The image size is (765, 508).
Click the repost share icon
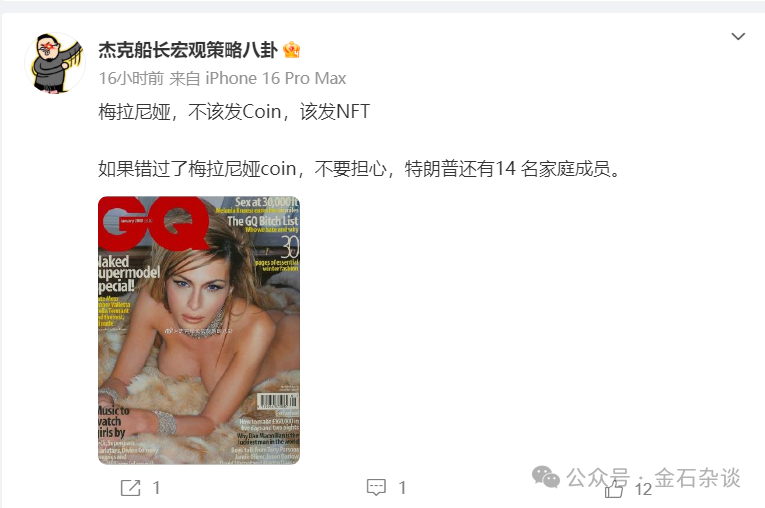pyautogui.click(x=130, y=488)
